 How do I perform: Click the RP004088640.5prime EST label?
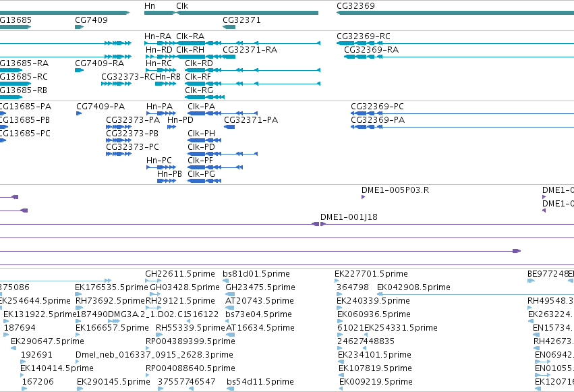click(x=190, y=369)
